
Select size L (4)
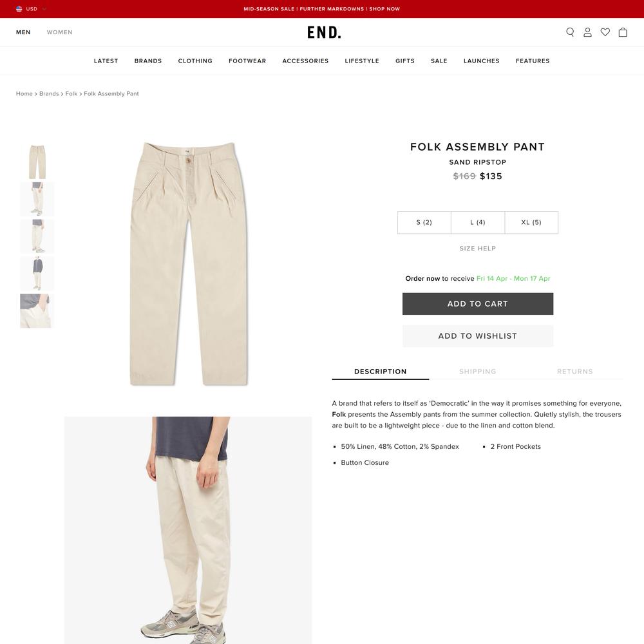478,223
